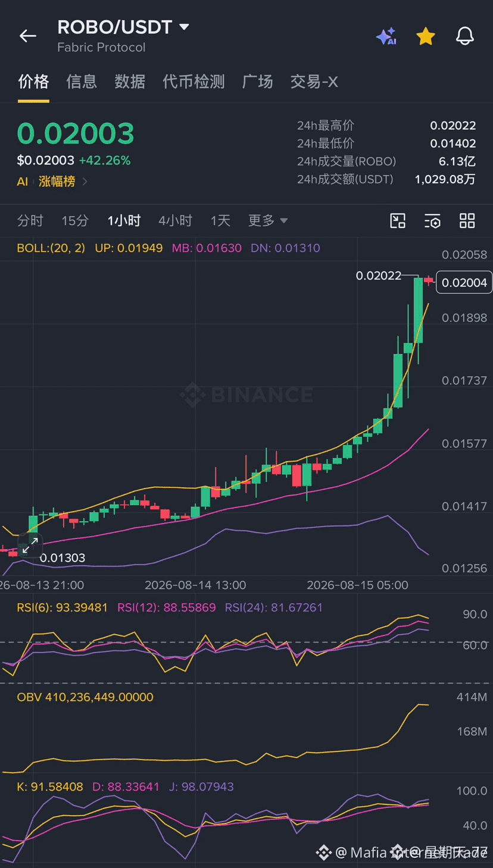This screenshot has height=868, width=493.
Task: Expand chart to fullscreen with arrows icon
Action: tap(30, 545)
